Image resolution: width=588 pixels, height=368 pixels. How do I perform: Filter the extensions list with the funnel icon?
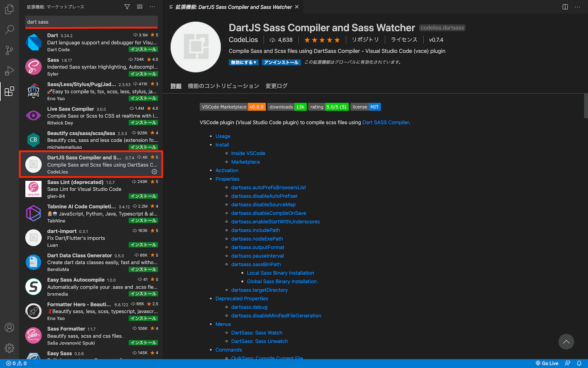pos(127,7)
